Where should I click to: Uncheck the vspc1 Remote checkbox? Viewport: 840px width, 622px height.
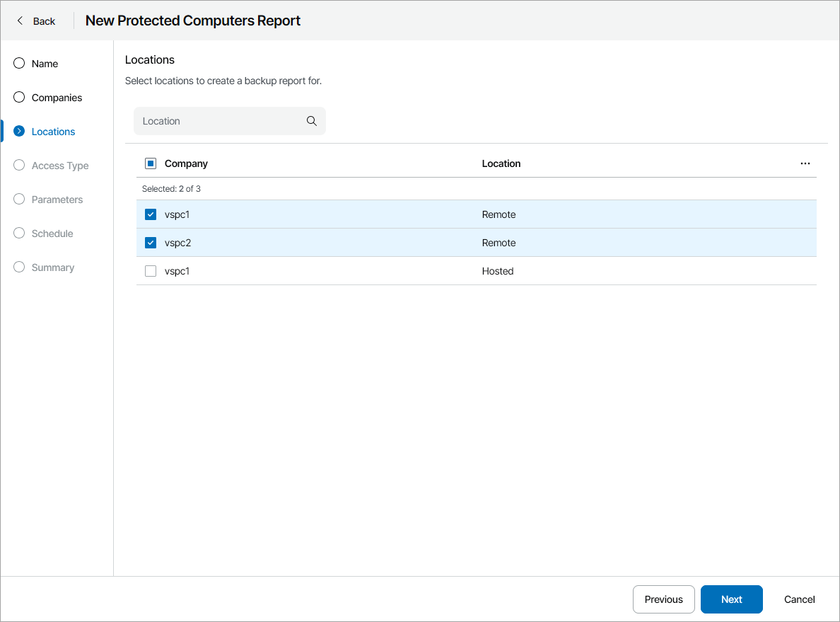coord(151,214)
